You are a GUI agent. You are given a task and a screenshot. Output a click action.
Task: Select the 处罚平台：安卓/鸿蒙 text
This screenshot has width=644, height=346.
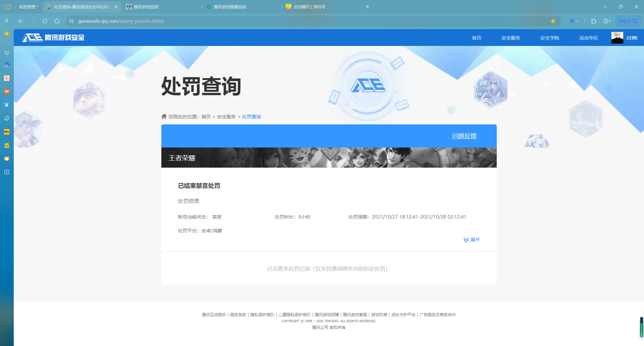200,231
